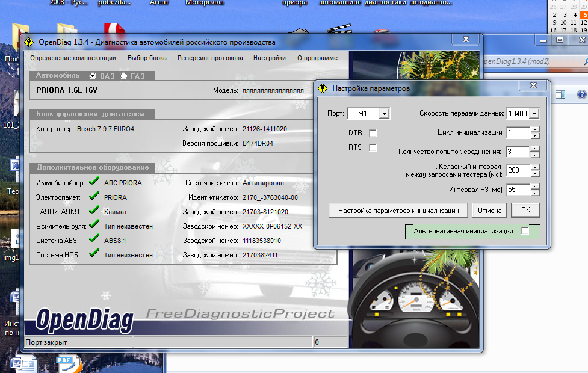588x373 pixels.
Task: Close the Настройка параметров dialog
Action: 534,86
